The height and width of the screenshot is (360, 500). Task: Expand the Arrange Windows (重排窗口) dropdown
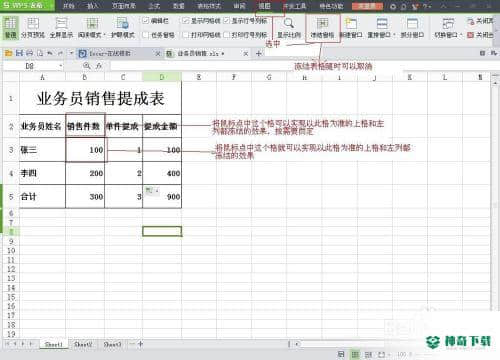[395, 35]
